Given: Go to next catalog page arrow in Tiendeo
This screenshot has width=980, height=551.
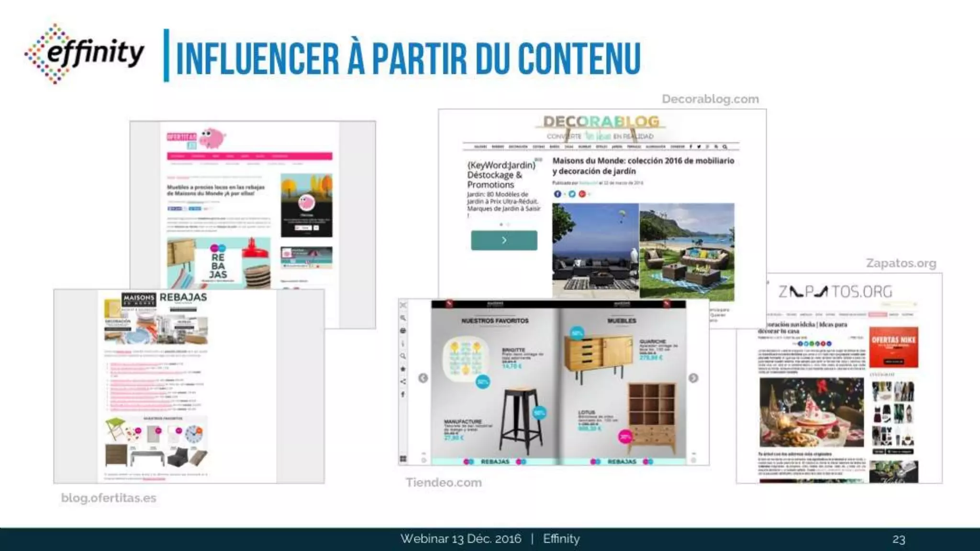Looking at the screenshot, I should pyautogui.click(x=693, y=378).
